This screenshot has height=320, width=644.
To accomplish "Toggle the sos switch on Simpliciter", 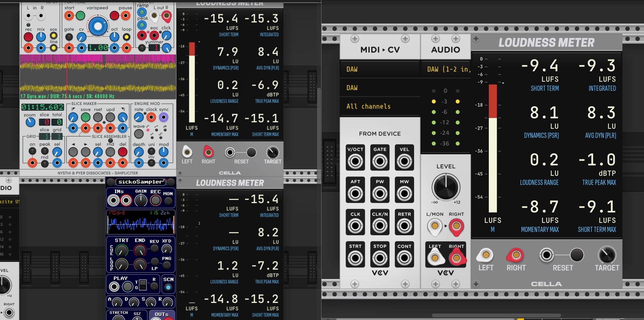I will pos(54,36).
